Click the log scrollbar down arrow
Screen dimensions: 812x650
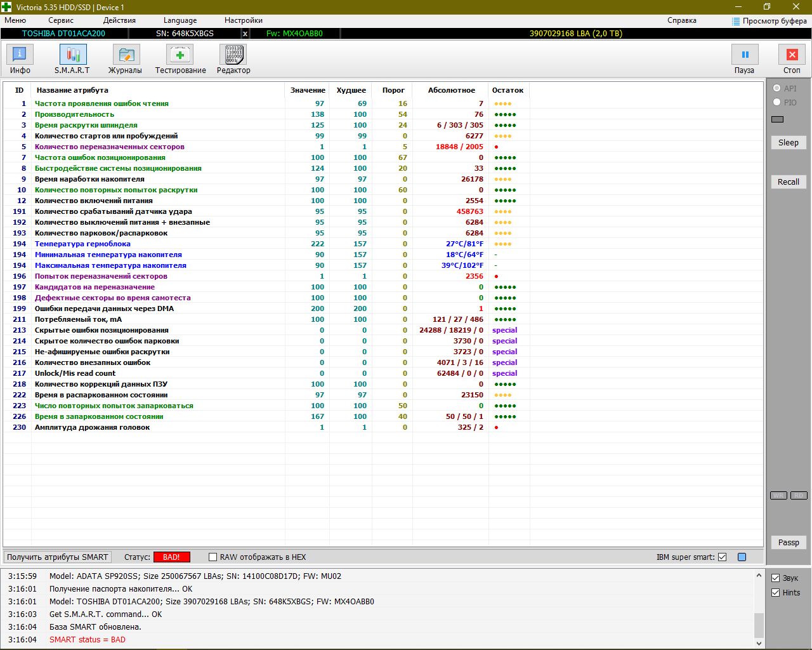(759, 643)
